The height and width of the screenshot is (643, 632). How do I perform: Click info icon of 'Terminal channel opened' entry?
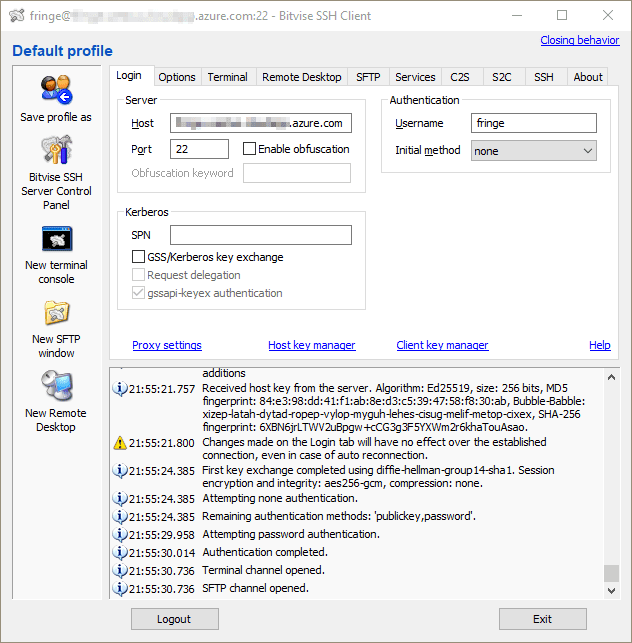pyautogui.click(x=120, y=570)
